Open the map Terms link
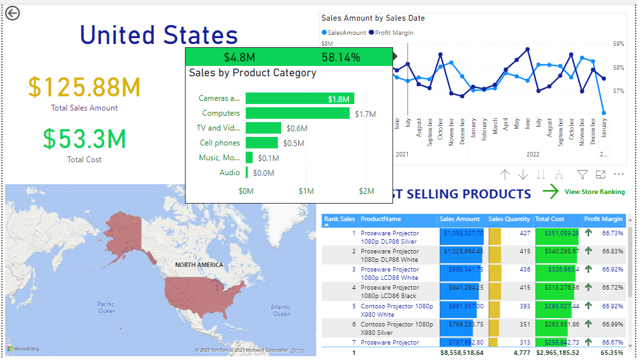 pyautogui.click(x=298, y=350)
